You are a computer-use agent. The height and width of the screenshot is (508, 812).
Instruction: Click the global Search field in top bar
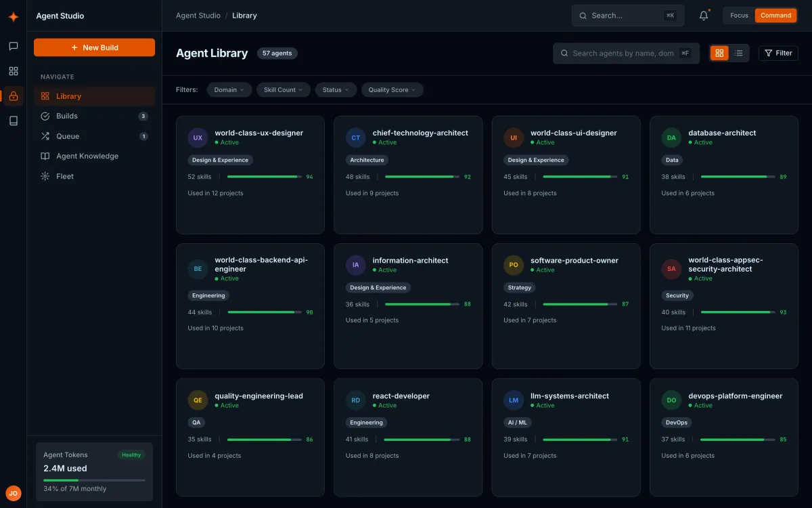coord(628,16)
